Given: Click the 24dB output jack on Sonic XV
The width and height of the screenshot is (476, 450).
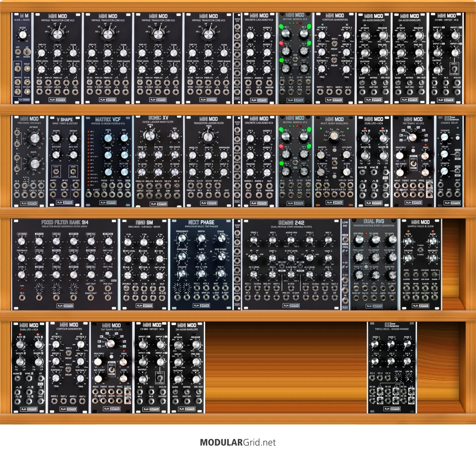Looking at the screenshot, I should click(177, 196).
